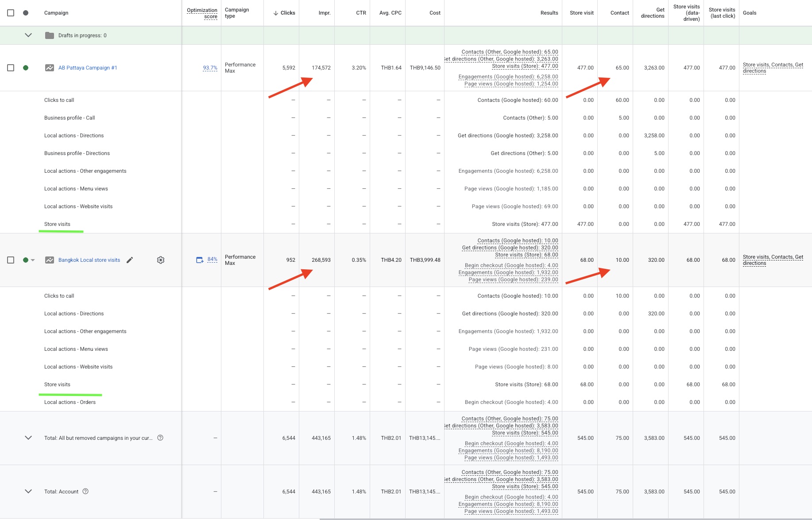
Task: Click the Store visits (last click) column header
Action: point(722,13)
